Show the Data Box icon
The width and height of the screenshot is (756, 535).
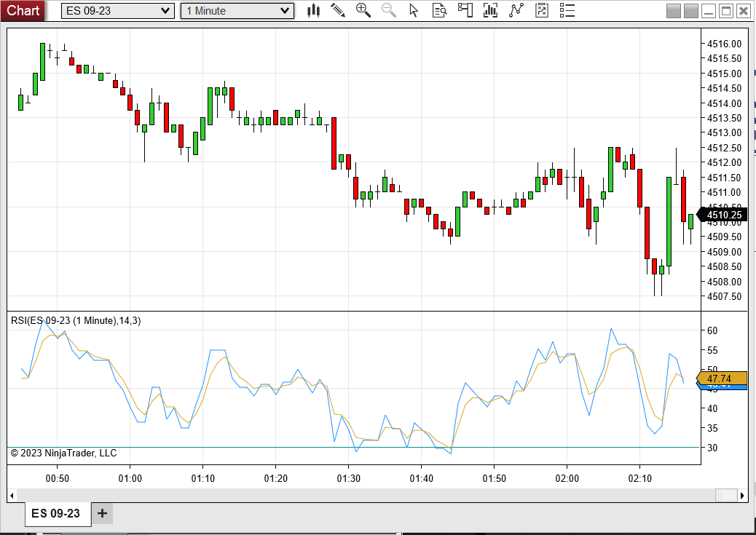click(x=439, y=10)
